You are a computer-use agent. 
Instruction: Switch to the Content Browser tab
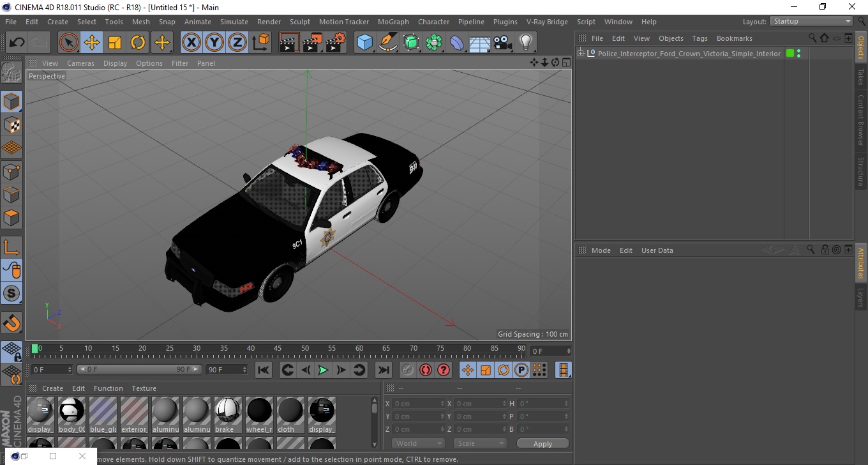[861, 120]
